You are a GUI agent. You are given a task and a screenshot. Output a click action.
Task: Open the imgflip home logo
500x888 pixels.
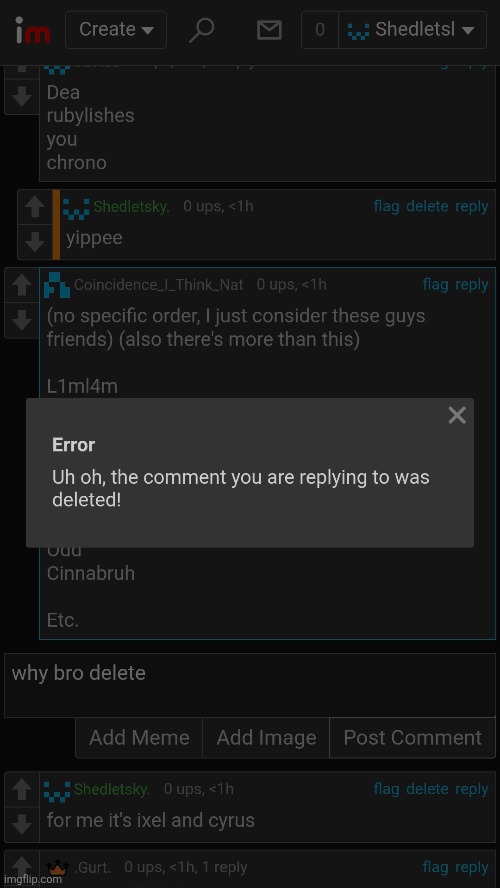pyautogui.click(x=32, y=30)
